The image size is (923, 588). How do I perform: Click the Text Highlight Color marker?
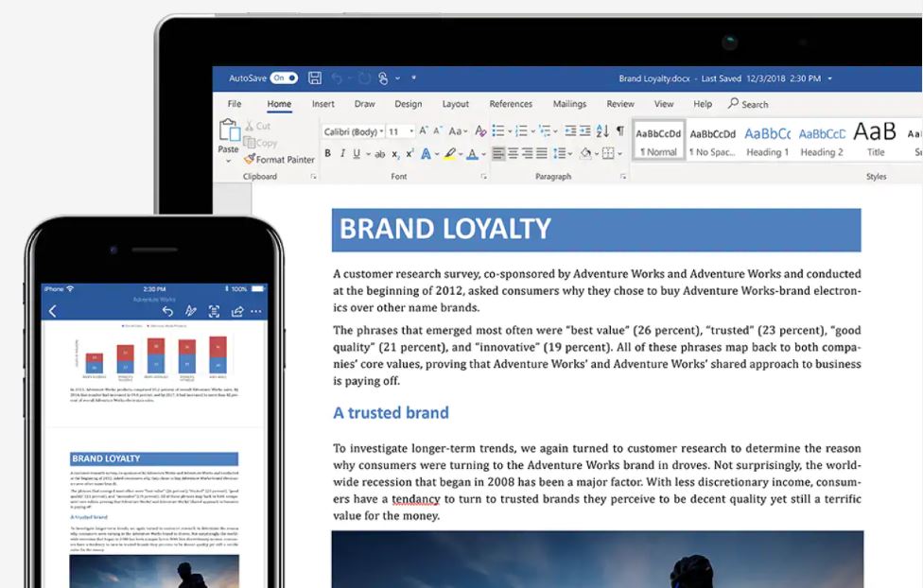[450, 154]
